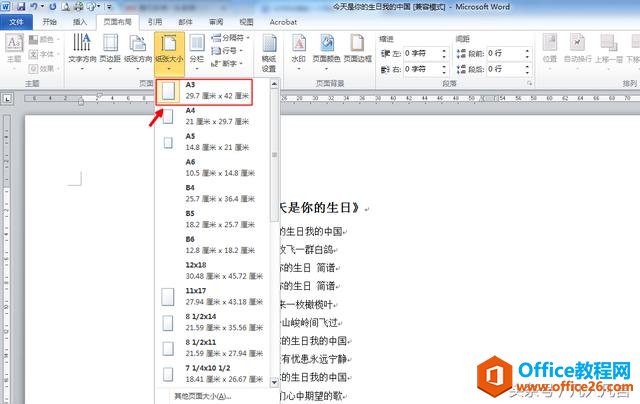Screen dimensions: 640x404
Task: Click the Undo icon in quick access toolbar
Action: click(34, 7)
